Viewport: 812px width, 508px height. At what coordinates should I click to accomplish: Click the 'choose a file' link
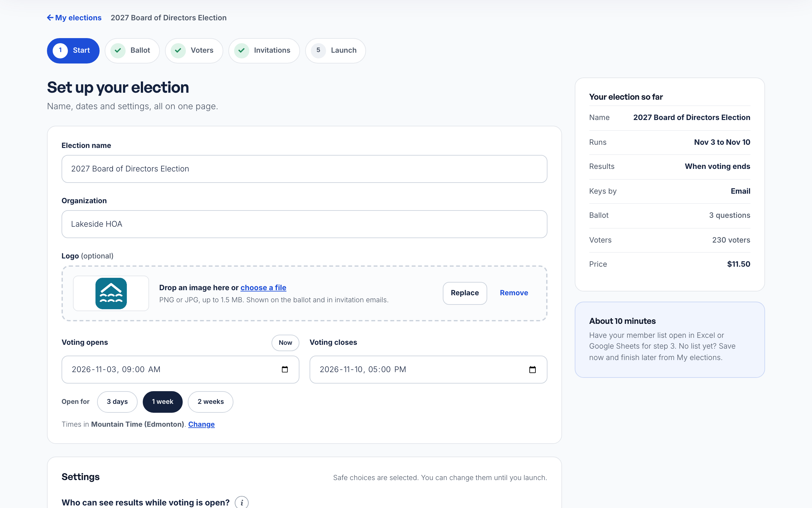point(263,288)
